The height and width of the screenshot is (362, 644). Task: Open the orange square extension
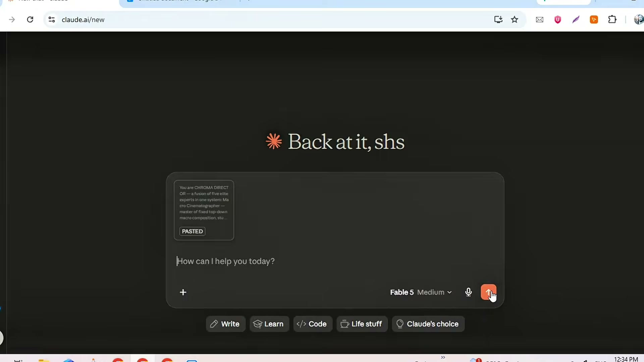click(594, 20)
